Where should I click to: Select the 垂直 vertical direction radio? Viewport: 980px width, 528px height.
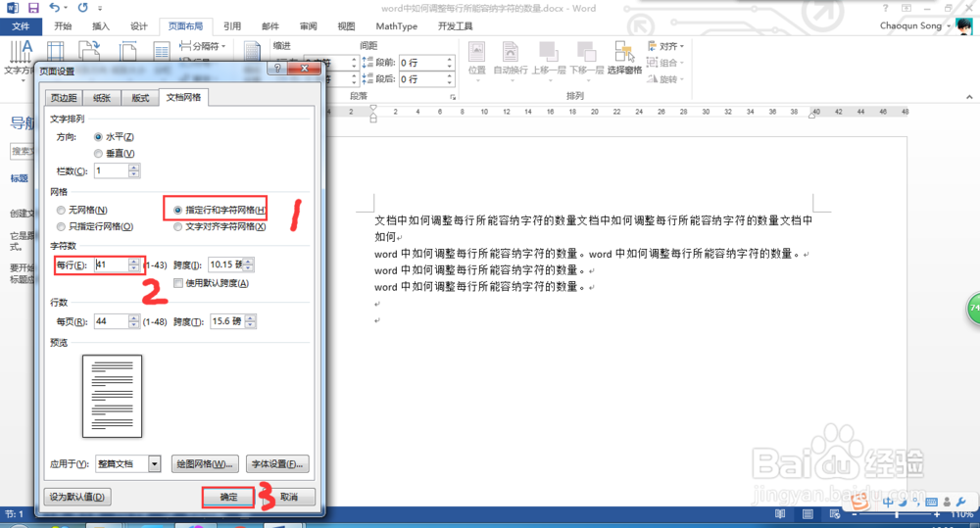[98, 153]
